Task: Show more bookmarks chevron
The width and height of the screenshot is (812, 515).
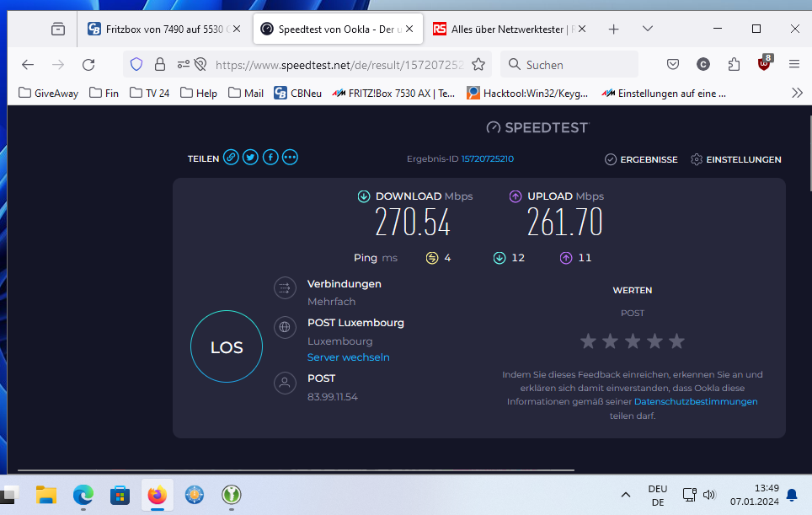Action: (x=797, y=94)
